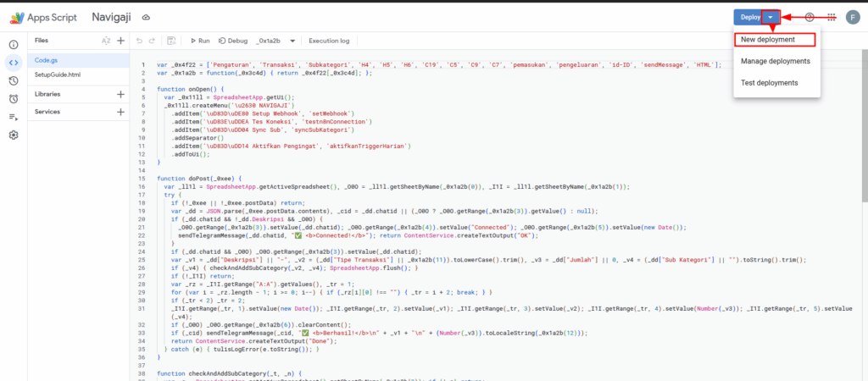Open Project History clock icon in sidebar
This screenshot has width=868, height=381.
[x=14, y=80]
